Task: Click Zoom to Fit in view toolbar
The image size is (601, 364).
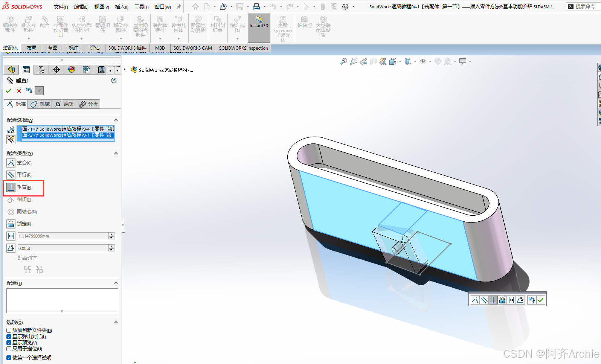Action: pos(344,61)
